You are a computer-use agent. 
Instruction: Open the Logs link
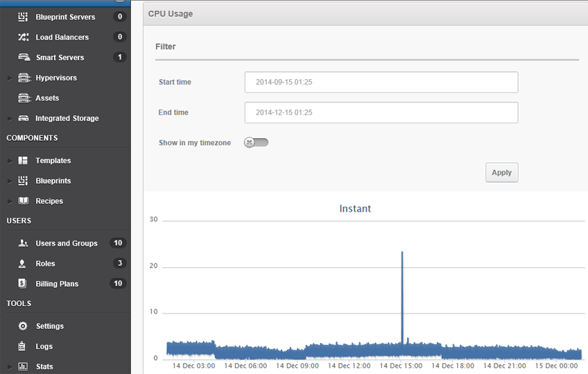click(44, 346)
